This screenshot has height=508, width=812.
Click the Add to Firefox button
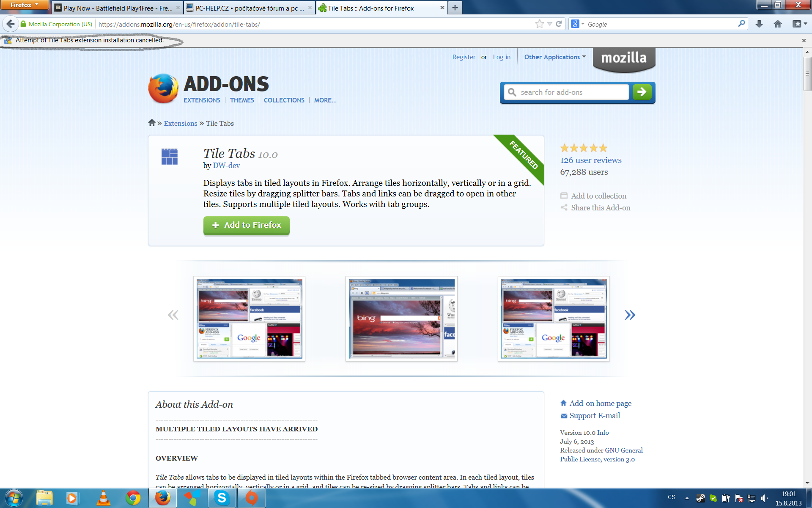(x=246, y=225)
